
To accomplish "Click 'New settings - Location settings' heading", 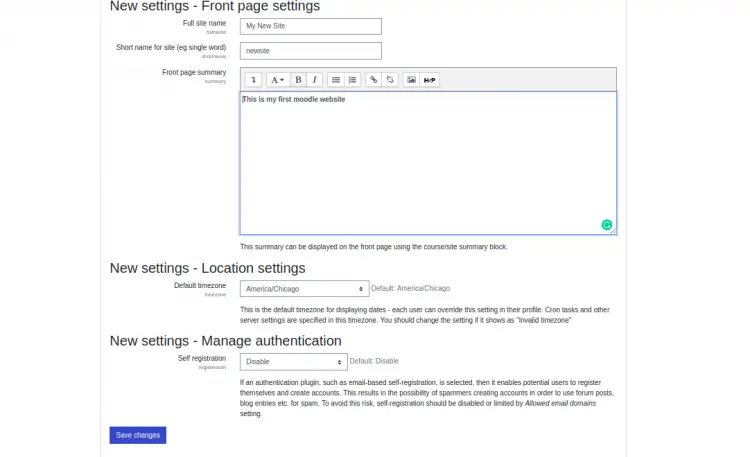I will 208,268.
